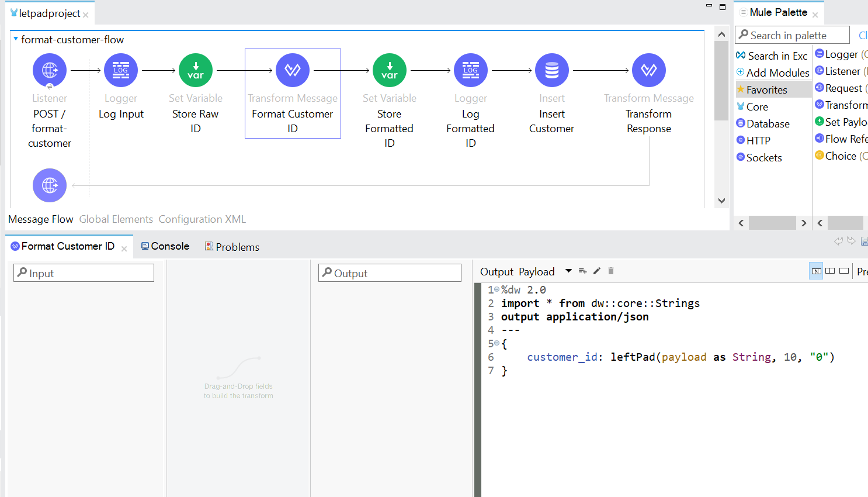
Task: Click the Output search field
Action: tap(390, 273)
